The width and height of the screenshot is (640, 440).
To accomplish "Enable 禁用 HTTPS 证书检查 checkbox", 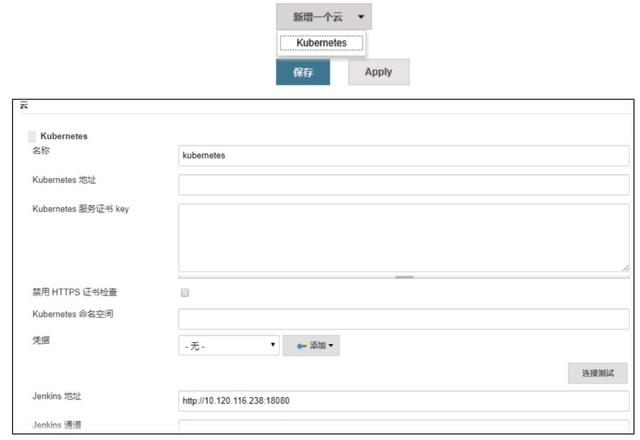I will 185,293.
